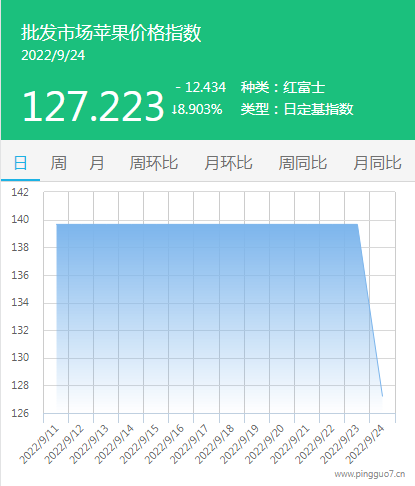Click the x-axis date 2022/9/16

(x=165, y=445)
